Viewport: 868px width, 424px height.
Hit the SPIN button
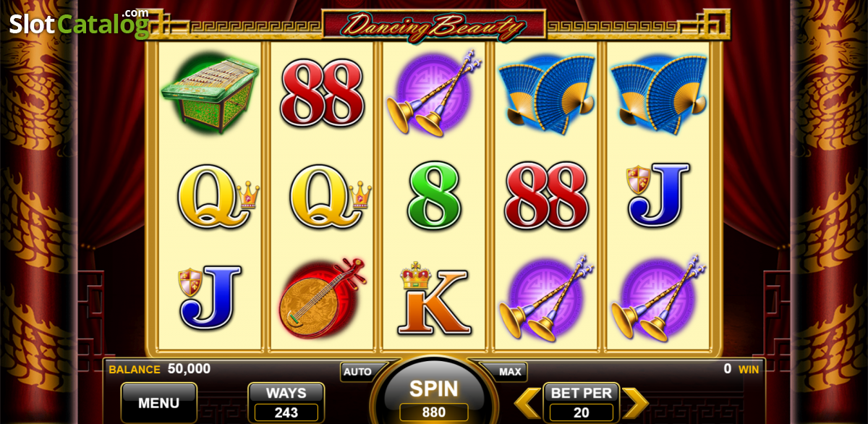(x=434, y=398)
